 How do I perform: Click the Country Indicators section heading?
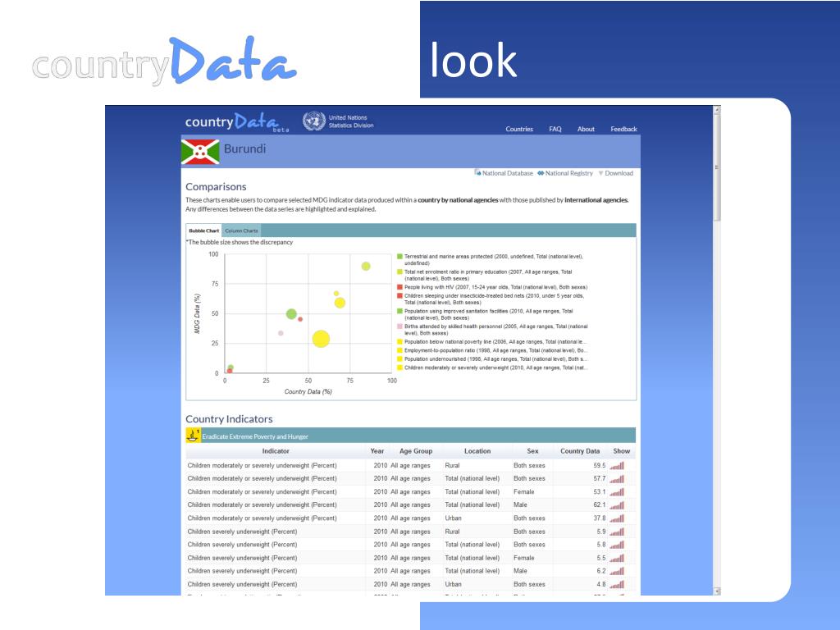coord(229,419)
